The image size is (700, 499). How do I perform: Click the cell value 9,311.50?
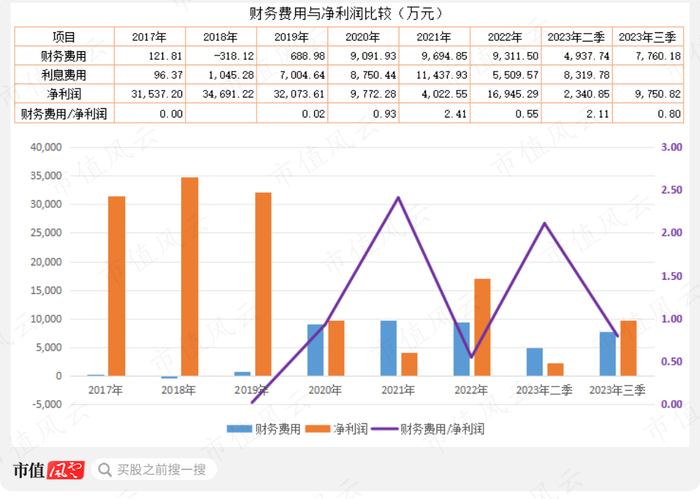click(x=516, y=56)
